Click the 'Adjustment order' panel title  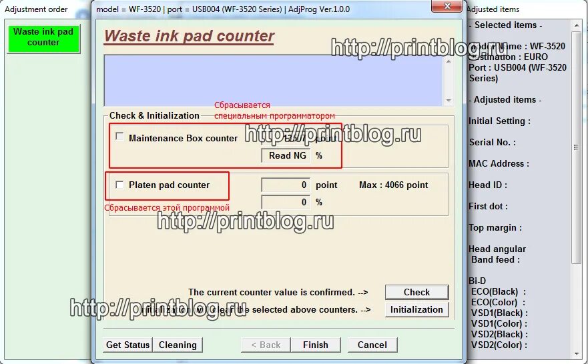pyautogui.click(x=36, y=9)
